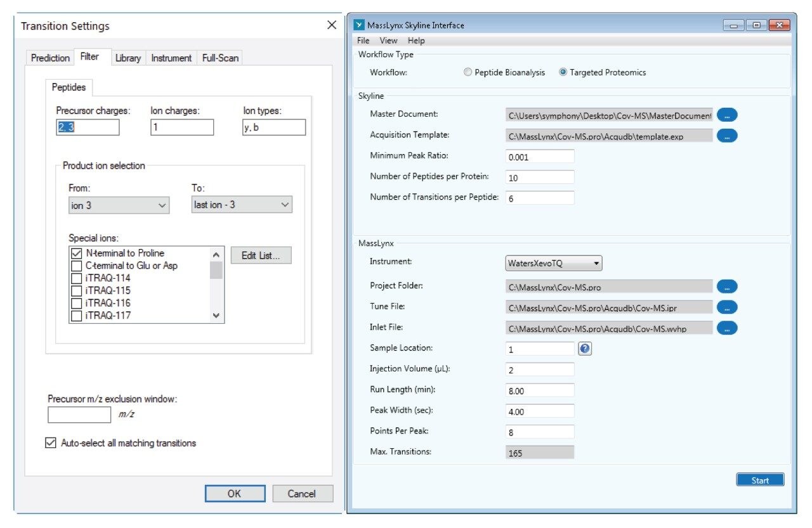Maximize the MassLynx Skyline Interface window
The image size is (812, 528).
point(756,25)
